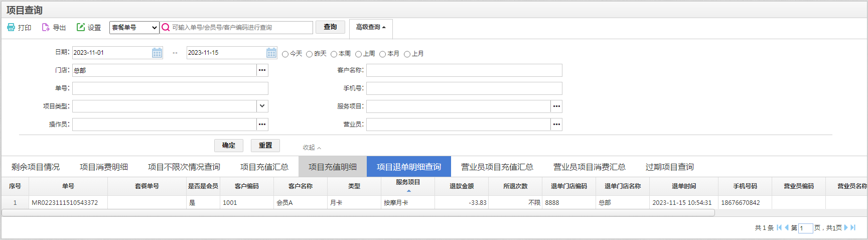
Task: Select the 今天 radio option
Action: pos(285,54)
